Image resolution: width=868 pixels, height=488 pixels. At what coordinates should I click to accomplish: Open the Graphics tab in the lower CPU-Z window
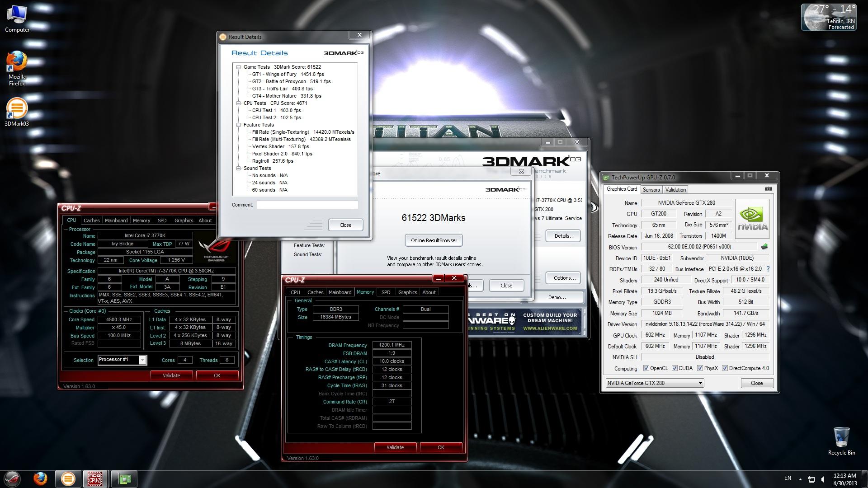pos(407,292)
